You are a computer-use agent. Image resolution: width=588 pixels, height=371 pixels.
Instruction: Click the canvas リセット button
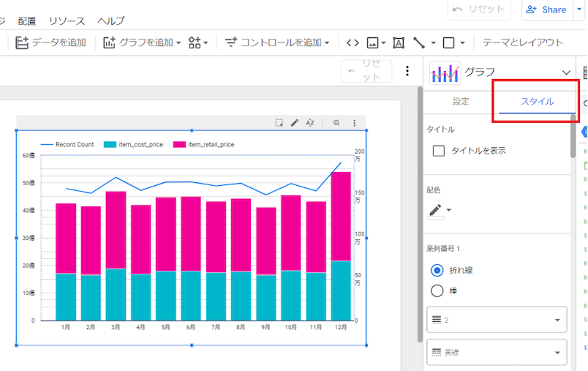tap(366, 70)
